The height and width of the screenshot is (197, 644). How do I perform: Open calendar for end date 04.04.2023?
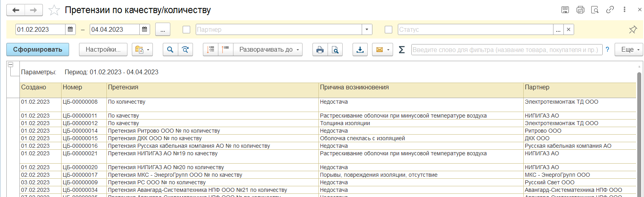(x=145, y=29)
